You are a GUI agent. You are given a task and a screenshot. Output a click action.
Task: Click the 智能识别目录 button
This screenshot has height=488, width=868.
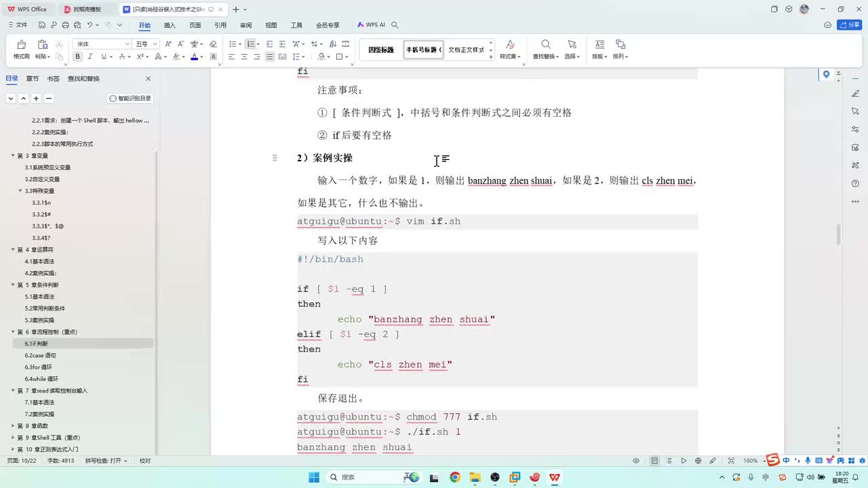[x=130, y=98]
